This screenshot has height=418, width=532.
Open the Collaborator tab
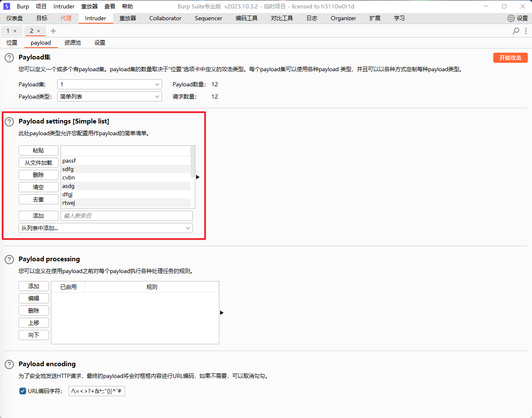(x=165, y=18)
